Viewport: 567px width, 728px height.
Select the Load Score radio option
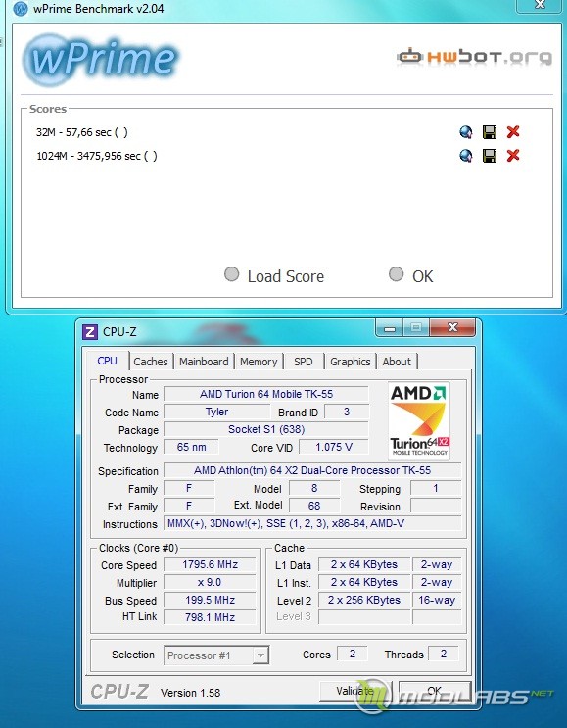pos(231,274)
